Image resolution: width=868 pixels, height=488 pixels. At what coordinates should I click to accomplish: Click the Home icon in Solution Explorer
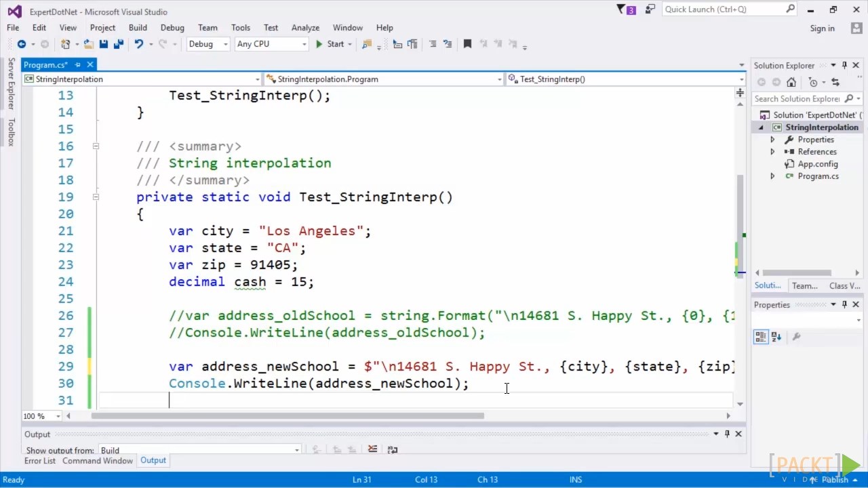[791, 82]
